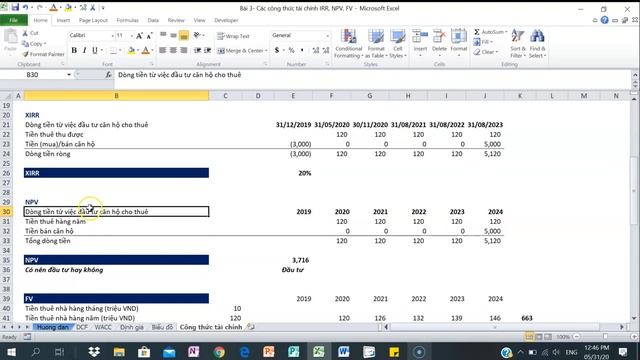Decrease font size with Shrink Font

click(x=149, y=36)
